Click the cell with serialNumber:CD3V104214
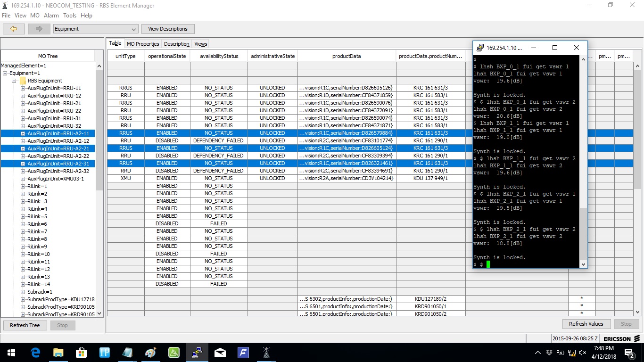 [347, 179]
